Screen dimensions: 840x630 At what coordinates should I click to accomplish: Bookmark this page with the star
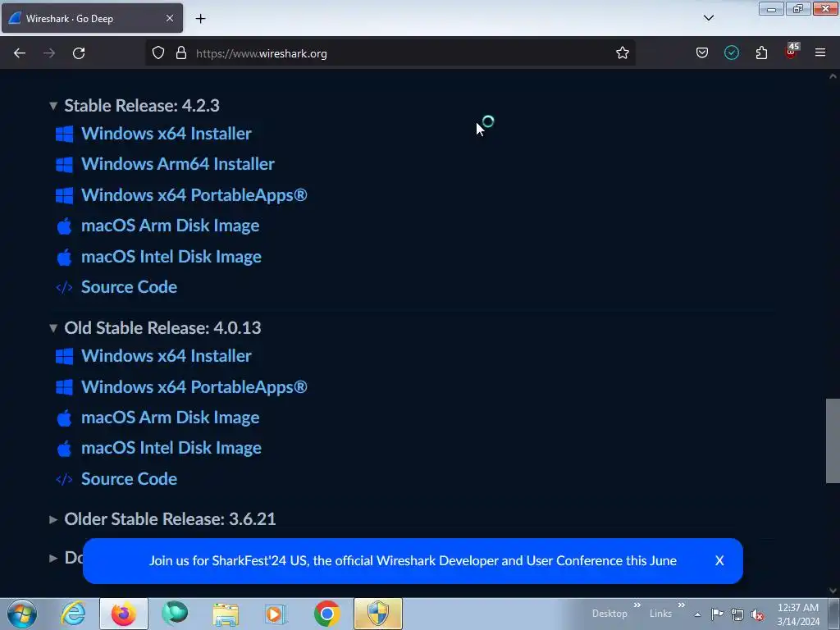coord(622,53)
